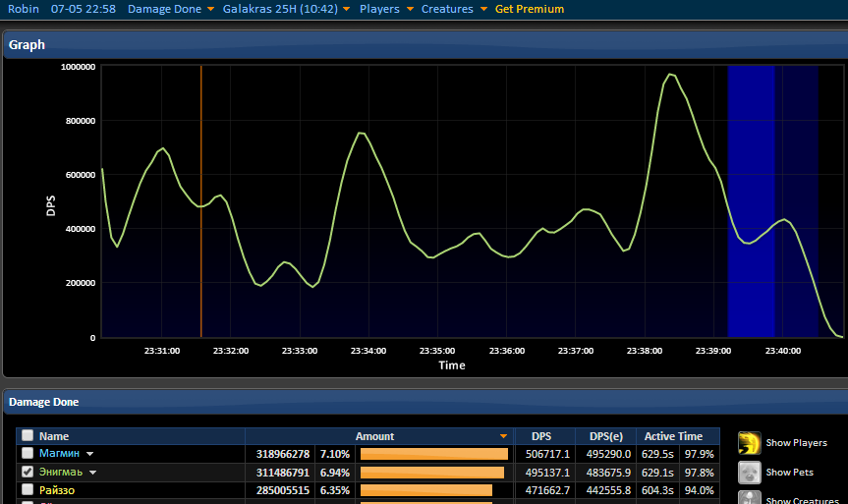Uncheck the Энигмаь player checkbox
The height and width of the screenshot is (504, 848).
(28, 473)
